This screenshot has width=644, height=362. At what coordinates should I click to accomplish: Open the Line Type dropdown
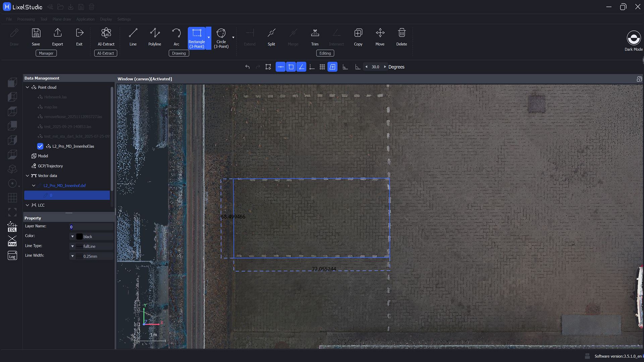click(72, 246)
